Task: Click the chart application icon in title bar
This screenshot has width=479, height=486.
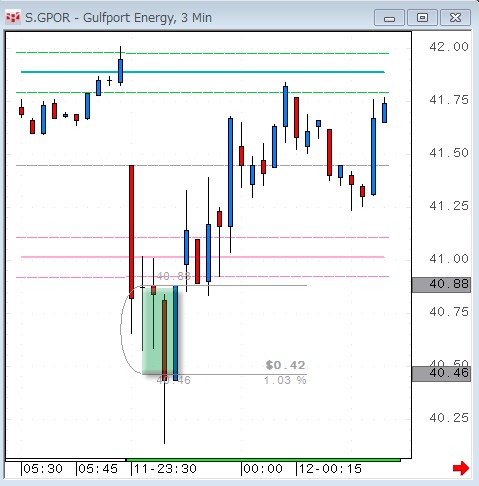Action: tap(13, 18)
